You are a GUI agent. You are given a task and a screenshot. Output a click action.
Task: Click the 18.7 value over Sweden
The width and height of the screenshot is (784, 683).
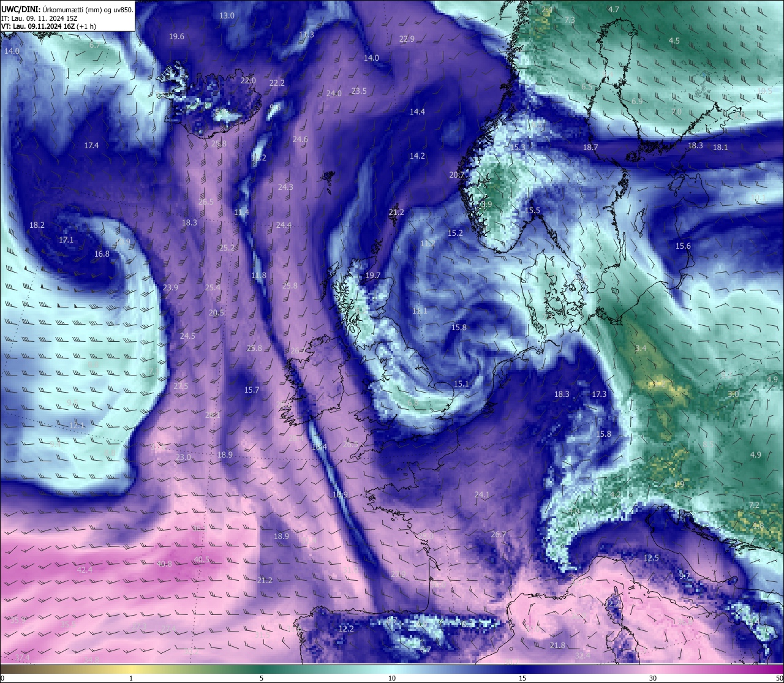590,147
